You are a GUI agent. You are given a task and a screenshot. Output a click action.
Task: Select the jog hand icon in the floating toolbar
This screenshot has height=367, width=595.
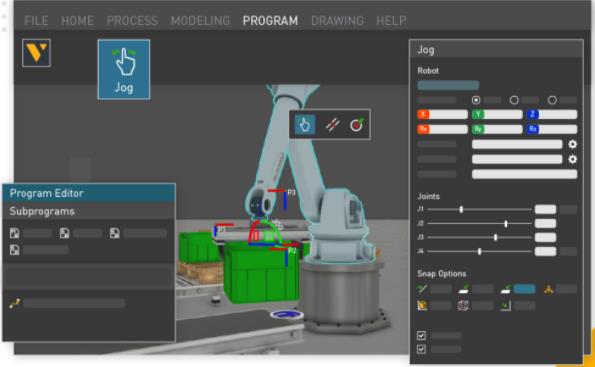(x=305, y=124)
